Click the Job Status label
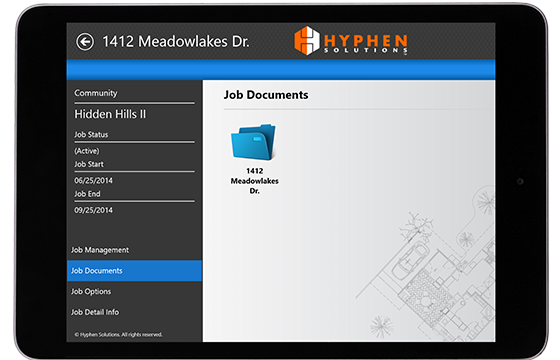The width and height of the screenshot is (560, 360). click(x=91, y=135)
